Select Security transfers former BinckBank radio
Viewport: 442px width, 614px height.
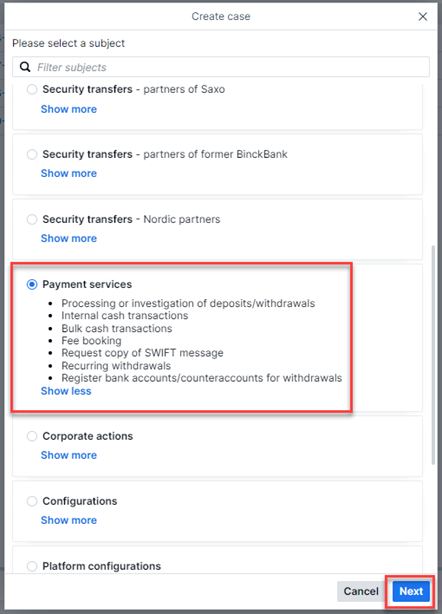click(32, 154)
